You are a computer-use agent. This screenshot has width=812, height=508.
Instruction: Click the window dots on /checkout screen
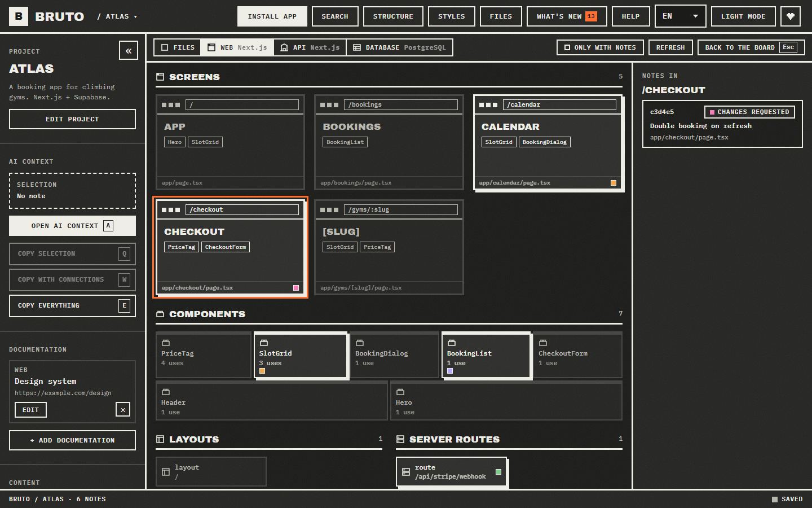(171, 210)
